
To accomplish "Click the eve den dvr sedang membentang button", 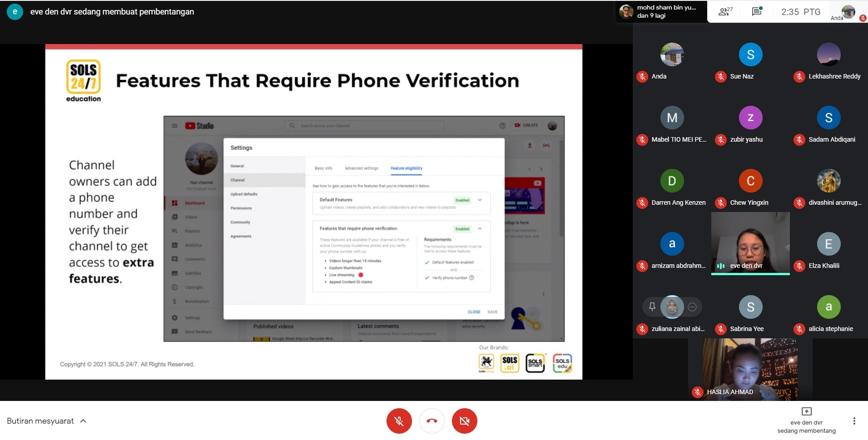I will [806, 421].
